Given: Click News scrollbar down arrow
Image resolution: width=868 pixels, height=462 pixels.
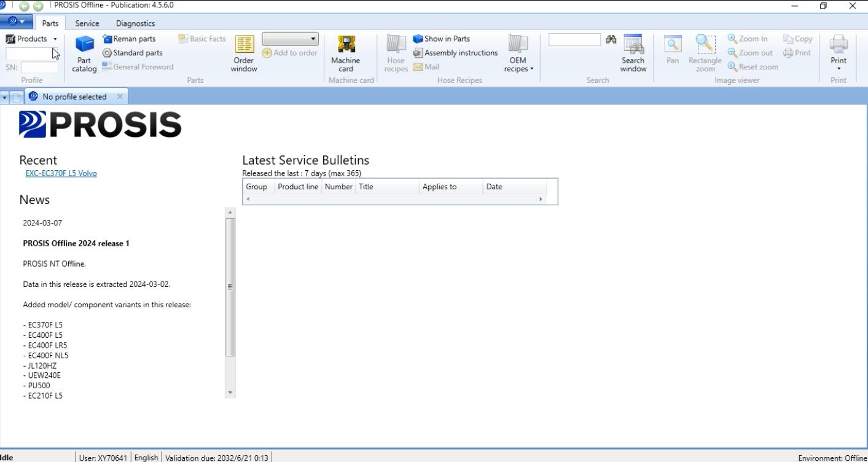Looking at the screenshot, I should click(x=231, y=393).
